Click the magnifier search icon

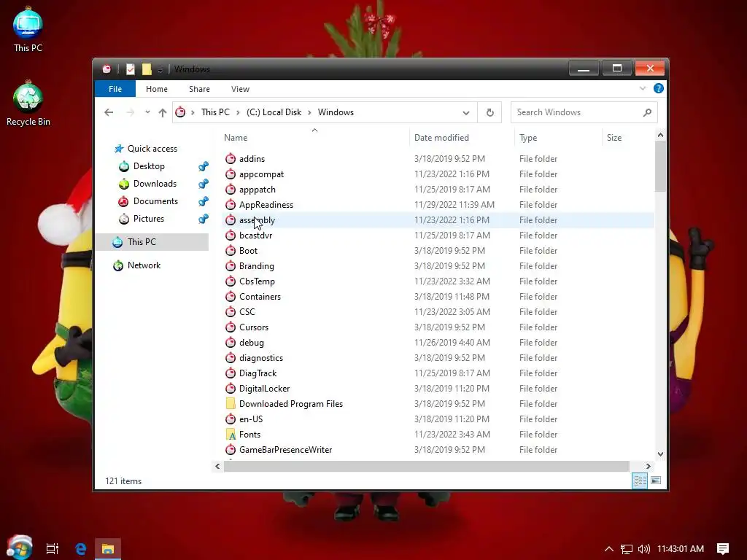647,112
